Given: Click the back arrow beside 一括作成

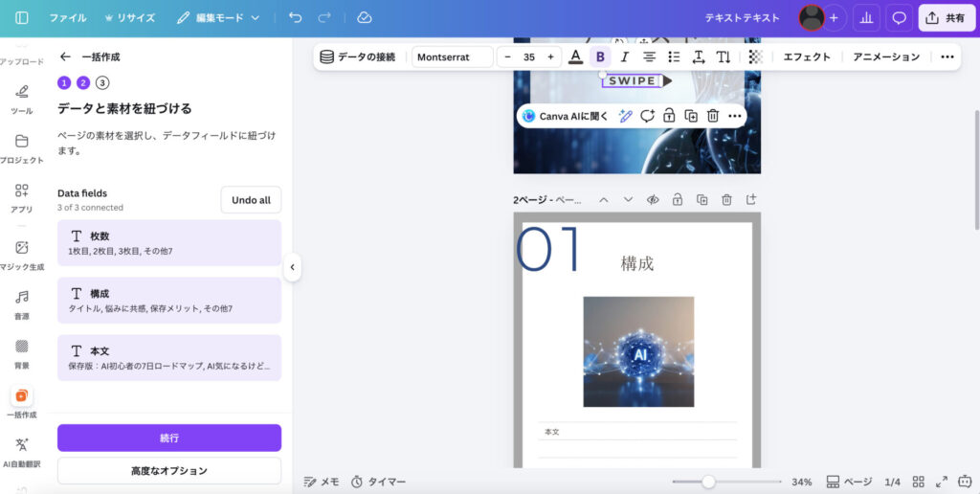Looking at the screenshot, I should [x=65, y=56].
